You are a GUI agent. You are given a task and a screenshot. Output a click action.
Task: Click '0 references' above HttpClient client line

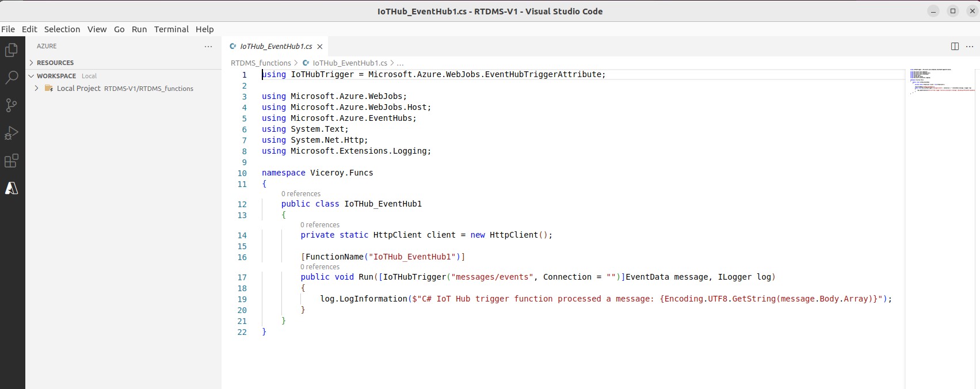[x=320, y=225]
